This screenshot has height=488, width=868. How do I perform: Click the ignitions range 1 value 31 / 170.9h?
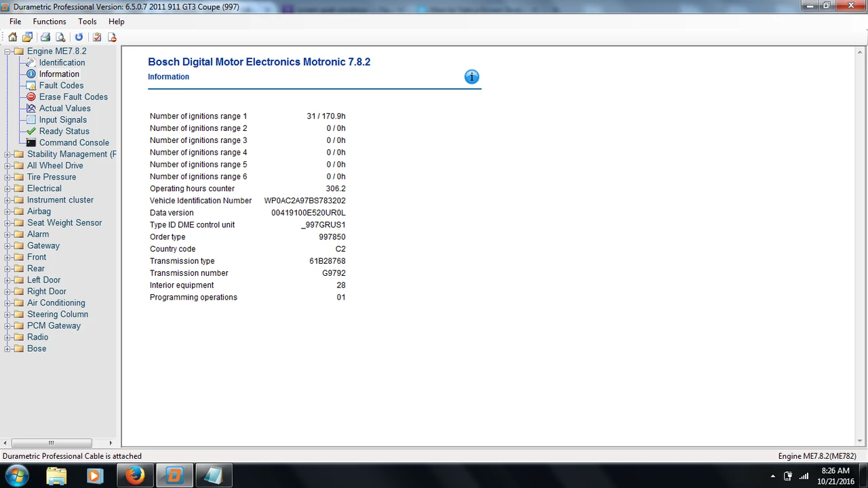(326, 117)
